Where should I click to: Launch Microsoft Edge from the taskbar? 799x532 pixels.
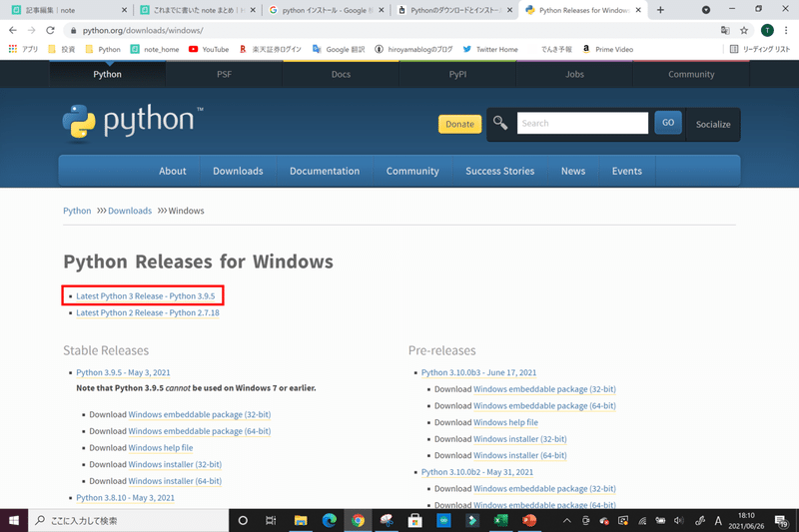pyautogui.click(x=330, y=520)
